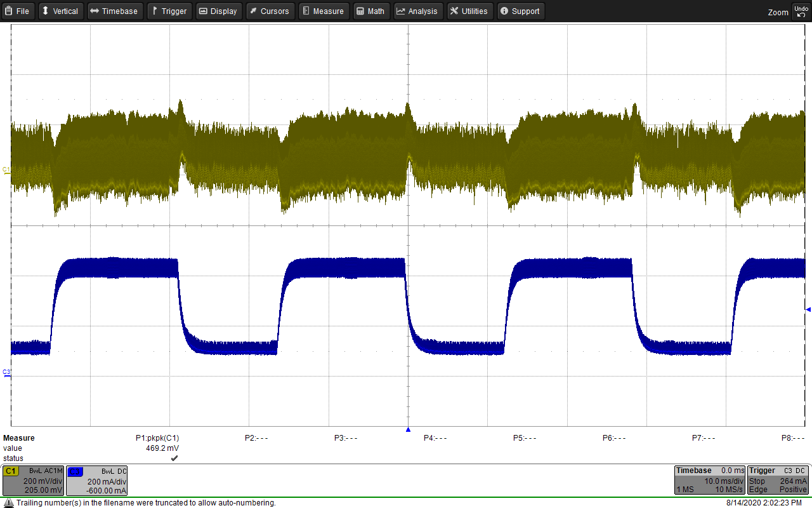Open the C3 channel descriptor box
812x508 pixels.
[x=97, y=481]
